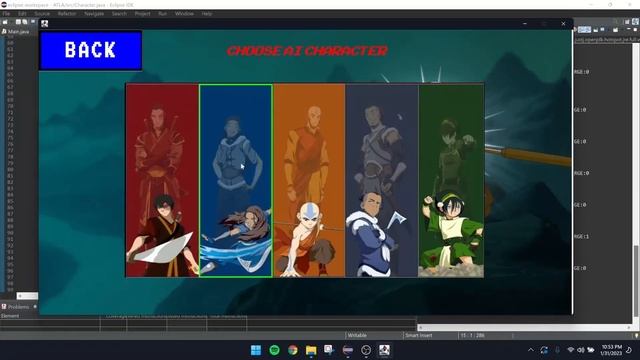
Task: Select the Sokka character card
Action: tap(382, 180)
